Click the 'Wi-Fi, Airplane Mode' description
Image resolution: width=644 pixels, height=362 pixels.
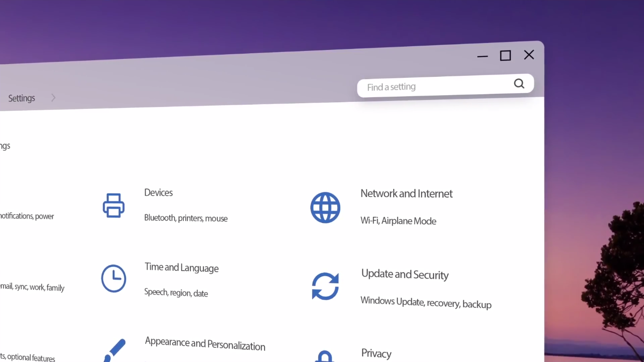(x=398, y=221)
